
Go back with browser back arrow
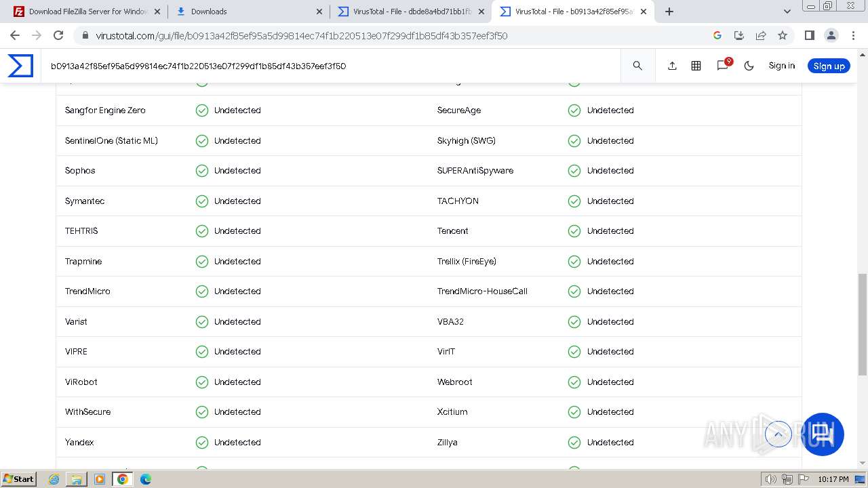pos(15,35)
